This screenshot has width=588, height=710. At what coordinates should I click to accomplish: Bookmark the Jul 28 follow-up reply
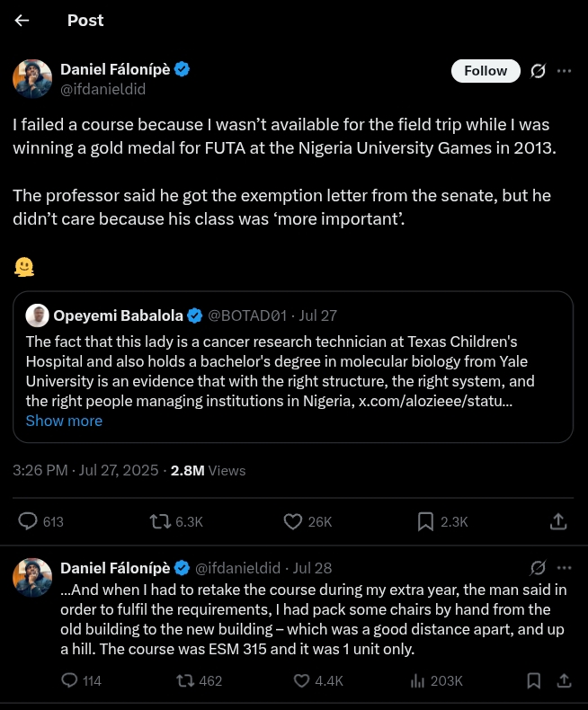click(533, 680)
